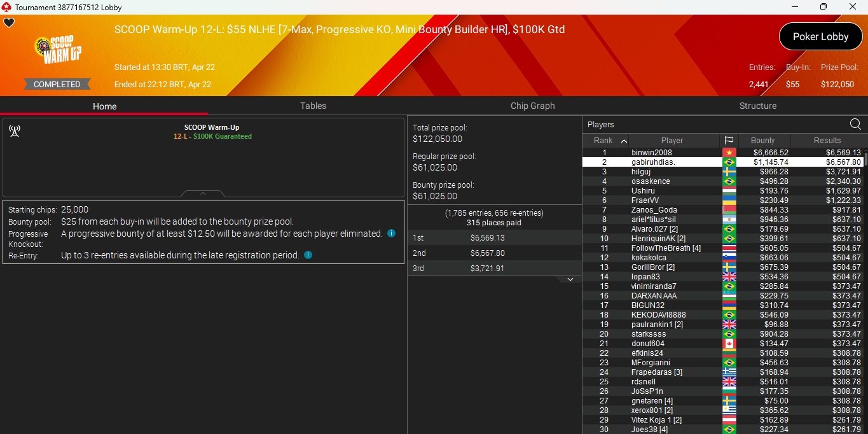Click the SCOOP Warm Up logo
The image size is (868, 434).
pos(58,50)
